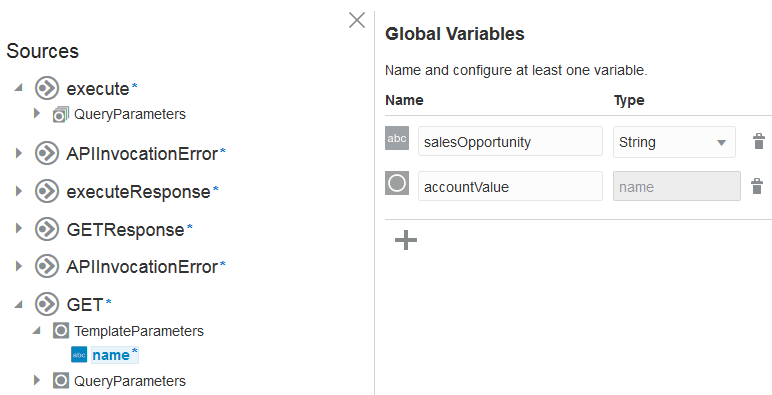Click the abc type icon for salesOpportunity
This screenshot has width=772, height=395.
point(397,138)
